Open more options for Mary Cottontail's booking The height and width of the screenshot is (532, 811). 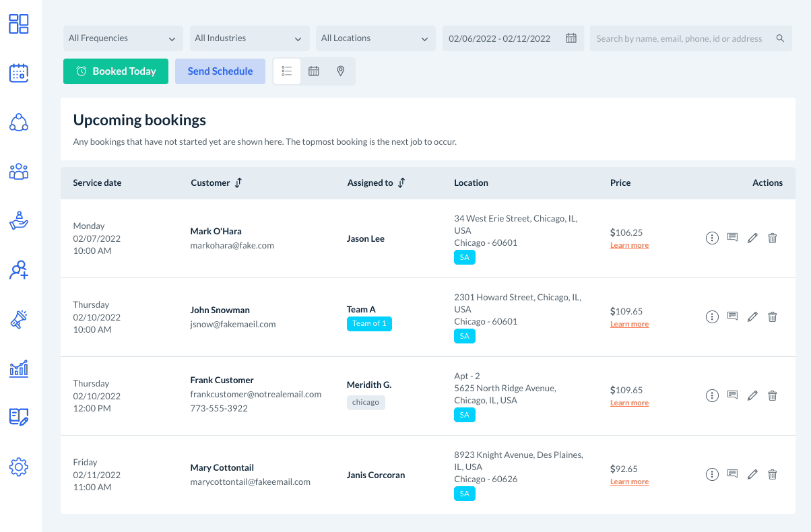click(x=712, y=474)
